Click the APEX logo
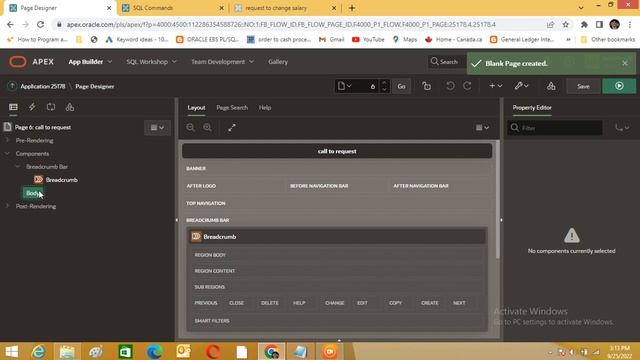Screen dimensions: 640x360 tap(31, 62)
